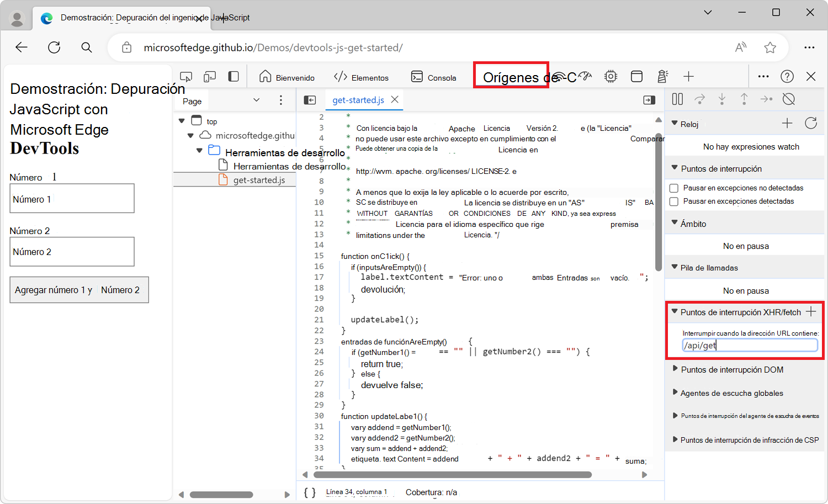Step over next function call icon
Viewport: 828px width, 504px height.
[x=699, y=99]
